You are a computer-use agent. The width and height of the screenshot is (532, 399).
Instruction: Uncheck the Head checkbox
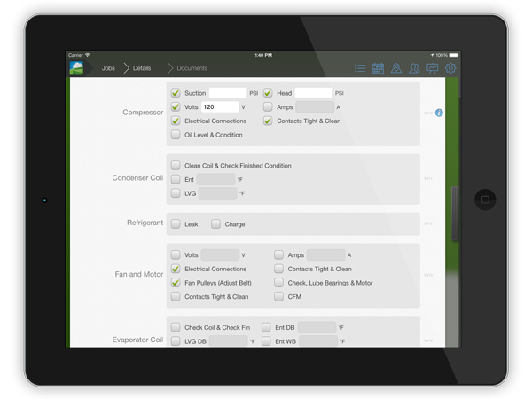pos(268,92)
